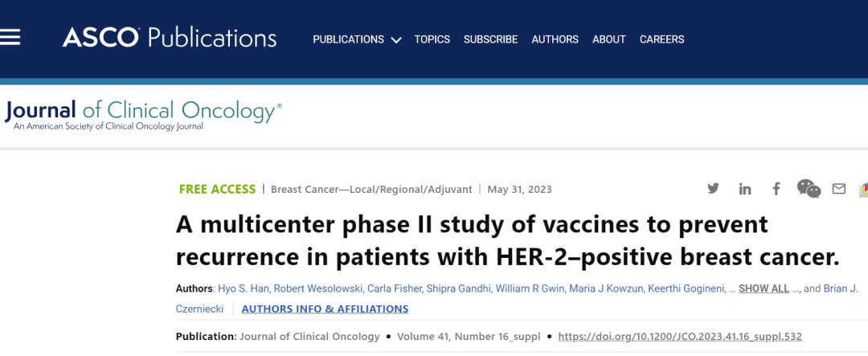Share article on LinkedIn

click(x=744, y=189)
